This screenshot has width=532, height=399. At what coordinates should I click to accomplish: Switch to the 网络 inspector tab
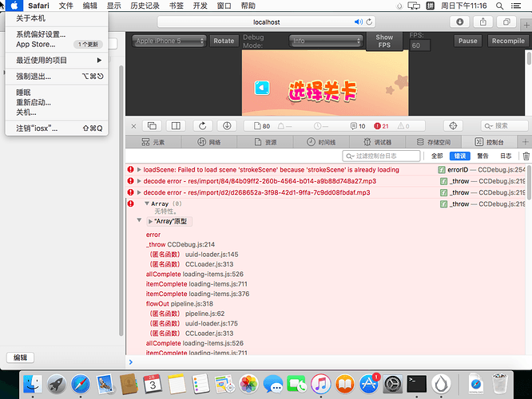click(209, 142)
